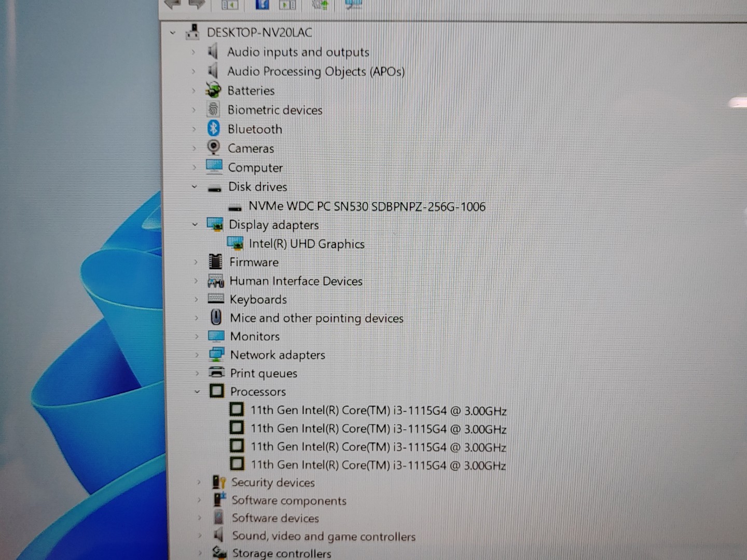Select Intel(R) UHD Graphics adapter
The height and width of the screenshot is (560, 747).
click(306, 244)
